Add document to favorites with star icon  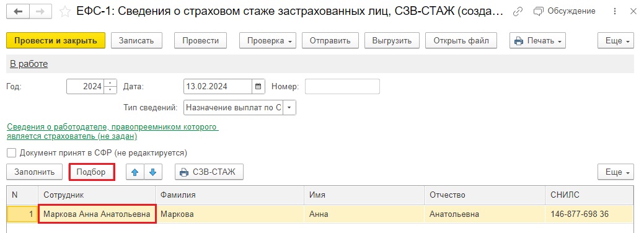(x=64, y=12)
